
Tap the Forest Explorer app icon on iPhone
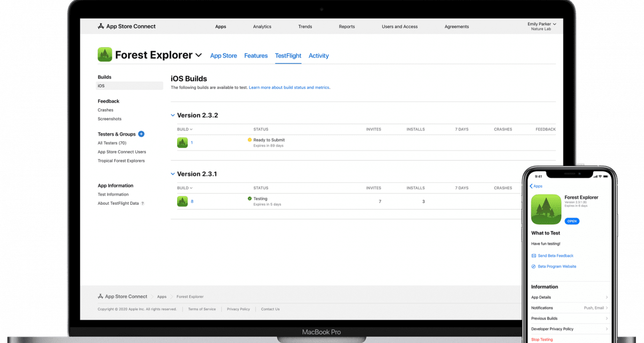(x=546, y=210)
